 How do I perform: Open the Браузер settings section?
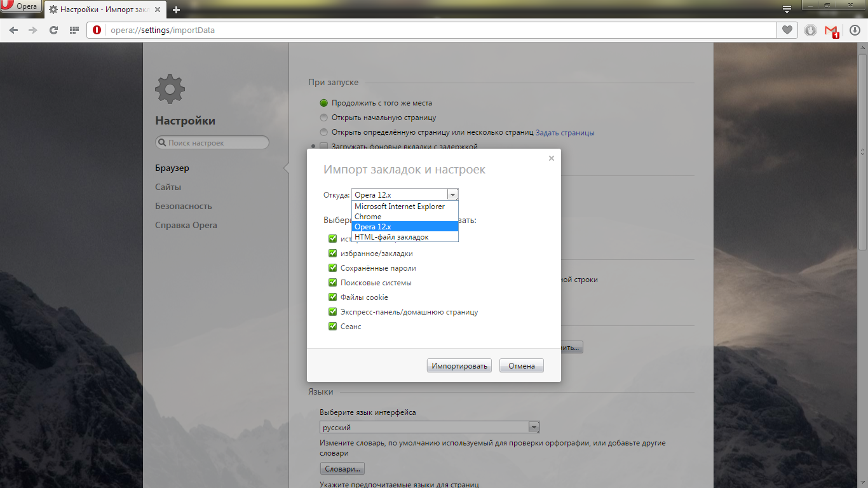pos(172,168)
